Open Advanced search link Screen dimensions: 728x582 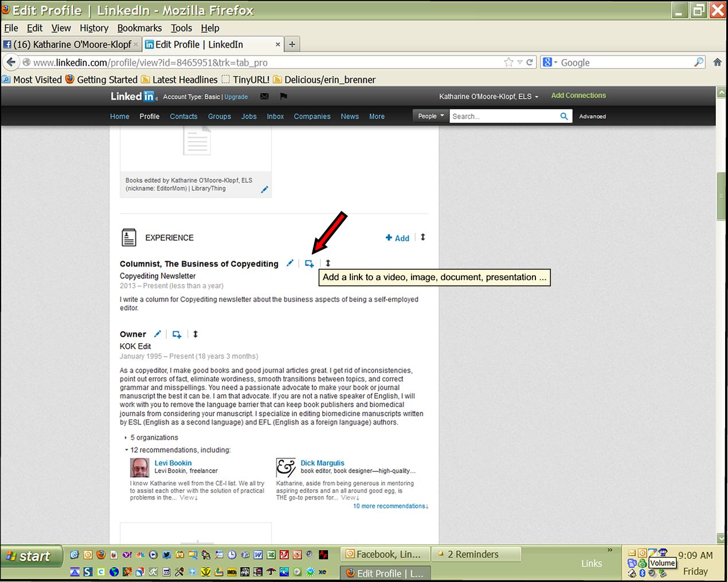click(592, 116)
